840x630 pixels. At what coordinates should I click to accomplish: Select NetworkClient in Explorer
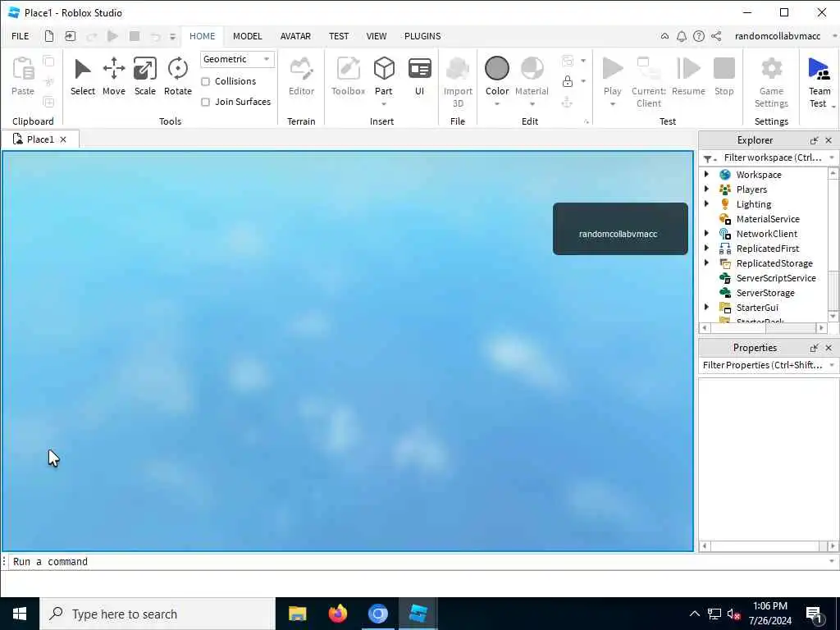pyautogui.click(x=766, y=234)
